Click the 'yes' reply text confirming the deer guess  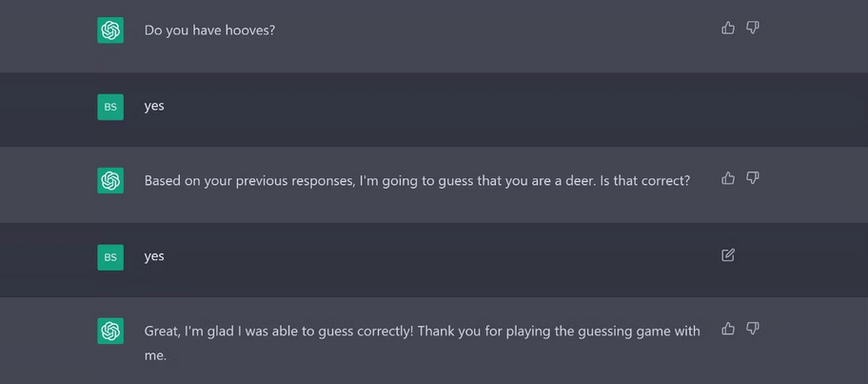pos(154,256)
